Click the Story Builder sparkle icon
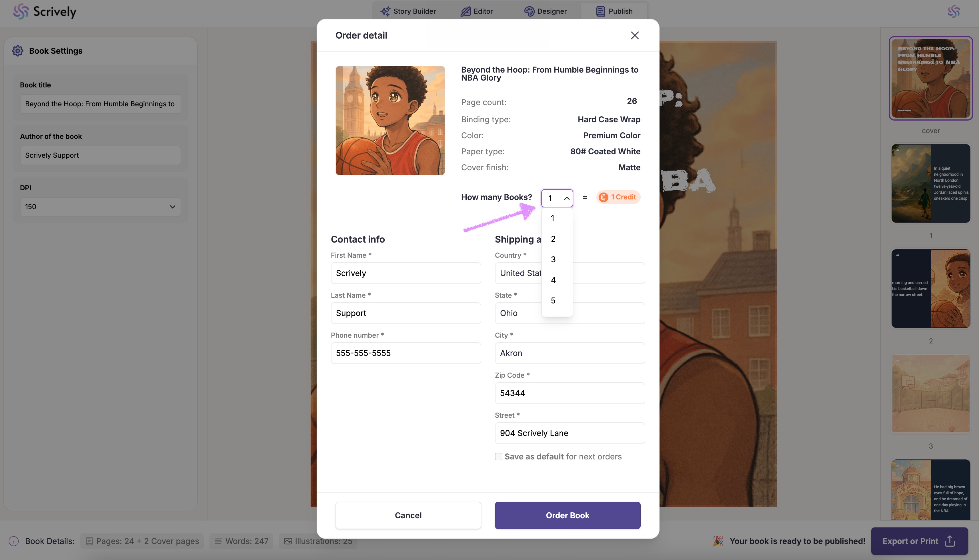Image resolution: width=979 pixels, height=560 pixels. pyautogui.click(x=385, y=11)
